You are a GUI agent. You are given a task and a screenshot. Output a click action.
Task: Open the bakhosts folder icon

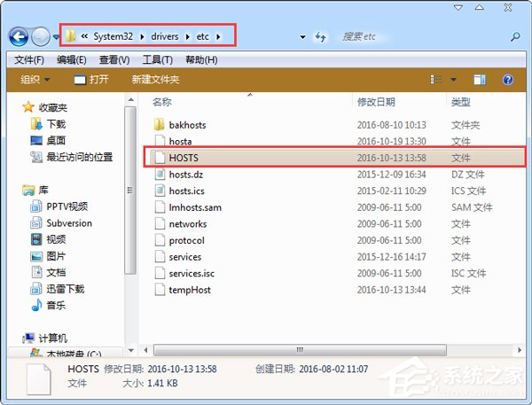tap(160, 124)
